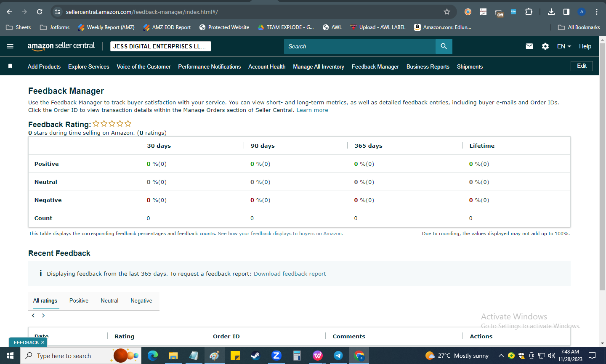The height and width of the screenshot is (364, 606).
Task: Reload the page with refresh icon
Action: (40, 12)
